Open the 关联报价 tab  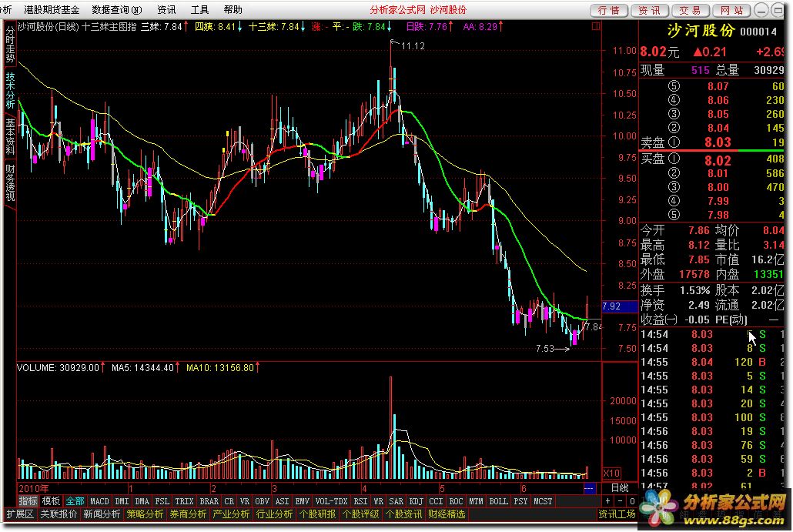[x=59, y=514]
